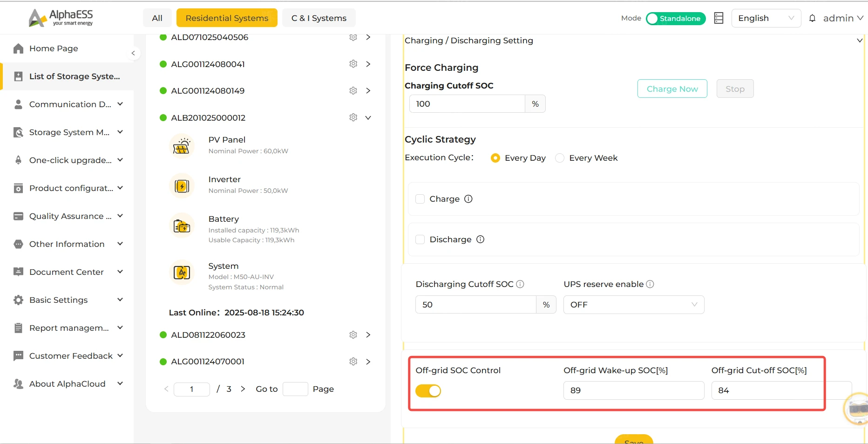This screenshot has height=444, width=868.
Task: Expand the ALG001124080041 system row
Action: click(368, 64)
